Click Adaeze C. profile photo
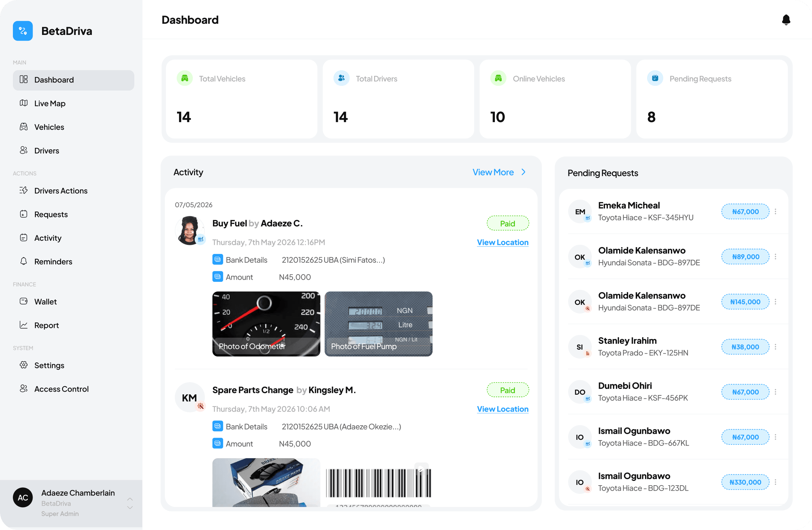The image size is (812, 530). [x=189, y=231]
